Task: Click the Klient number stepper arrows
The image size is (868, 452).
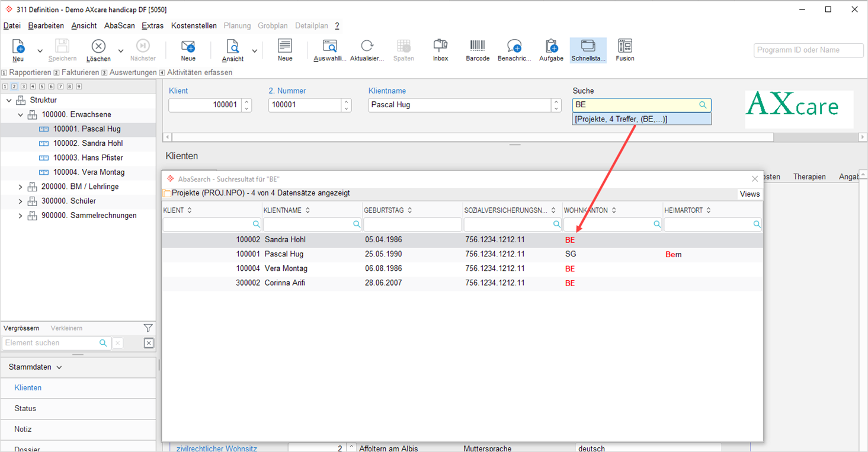Action: pyautogui.click(x=247, y=105)
